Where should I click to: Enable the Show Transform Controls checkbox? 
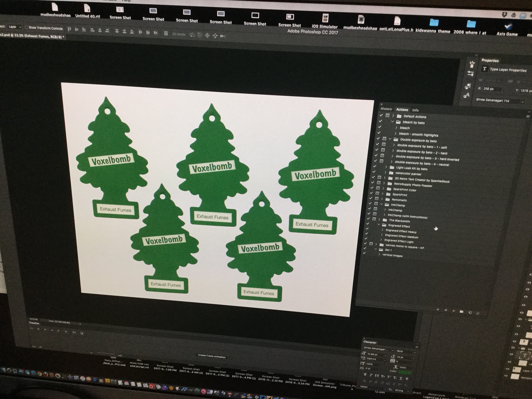(x=26, y=27)
